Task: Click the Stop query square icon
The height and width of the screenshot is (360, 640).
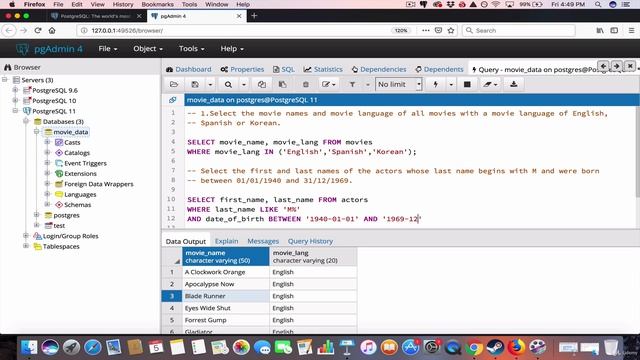Action: [467, 84]
